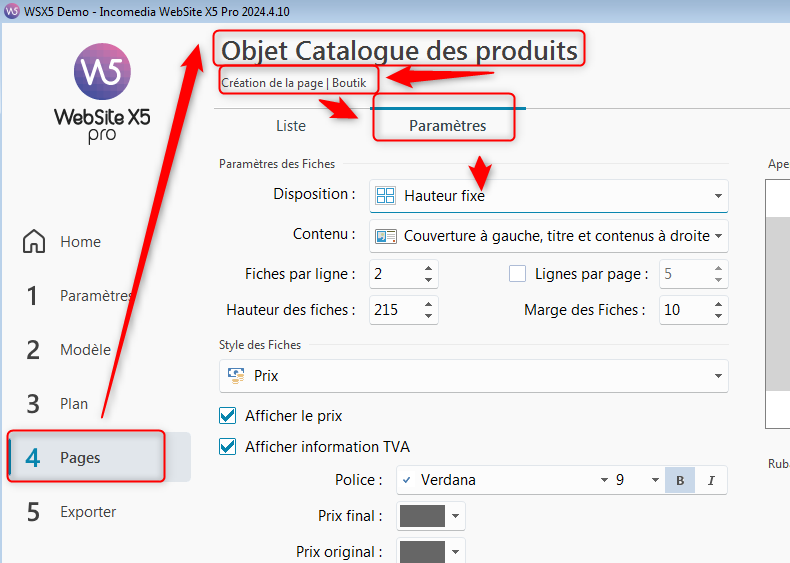Image resolution: width=790 pixels, height=563 pixels.
Task: Click the WS app icon in title bar
Action: pyautogui.click(x=12, y=11)
